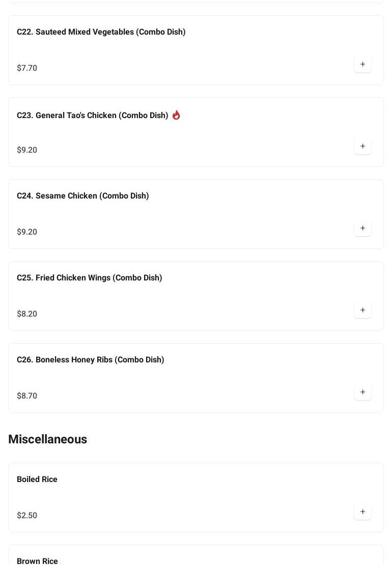Add Sesame Chicken combo using plus icon
The height and width of the screenshot is (565, 392).
(362, 228)
